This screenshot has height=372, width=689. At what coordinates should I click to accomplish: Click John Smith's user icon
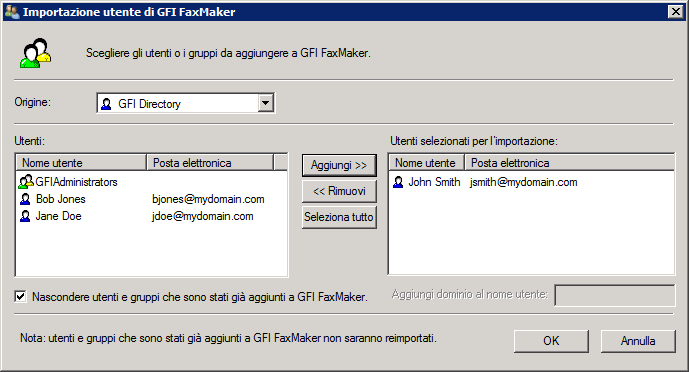click(x=398, y=182)
